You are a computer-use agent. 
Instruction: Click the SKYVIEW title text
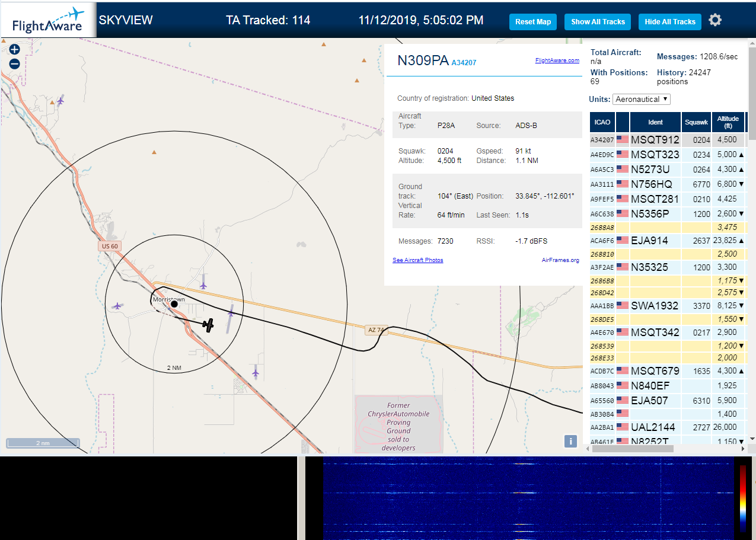click(126, 20)
